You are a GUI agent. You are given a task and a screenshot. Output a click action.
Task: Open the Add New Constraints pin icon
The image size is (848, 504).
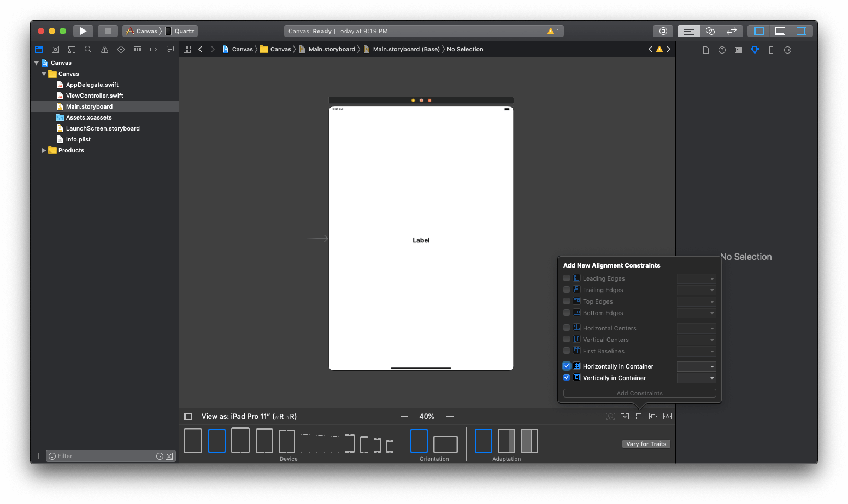(x=653, y=417)
